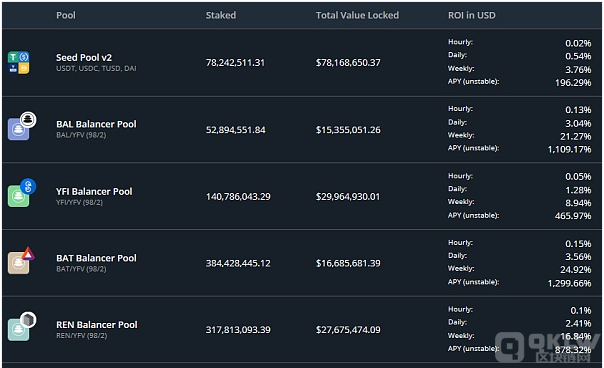This screenshot has width=604, height=368.
Task: Click the YFI Balancer Pool token icon
Action: tap(22, 193)
